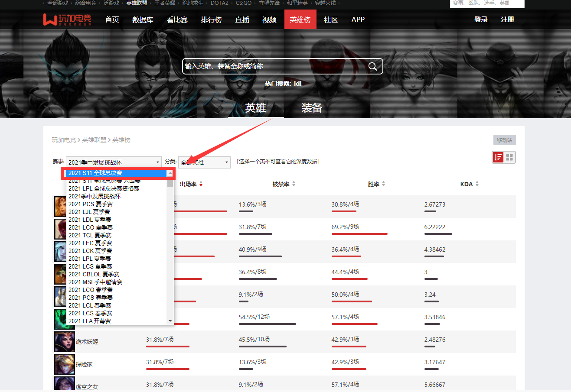The width and height of the screenshot is (571, 392).
Task: Open the 分类 hero category dropdown
Action: coord(204,162)
